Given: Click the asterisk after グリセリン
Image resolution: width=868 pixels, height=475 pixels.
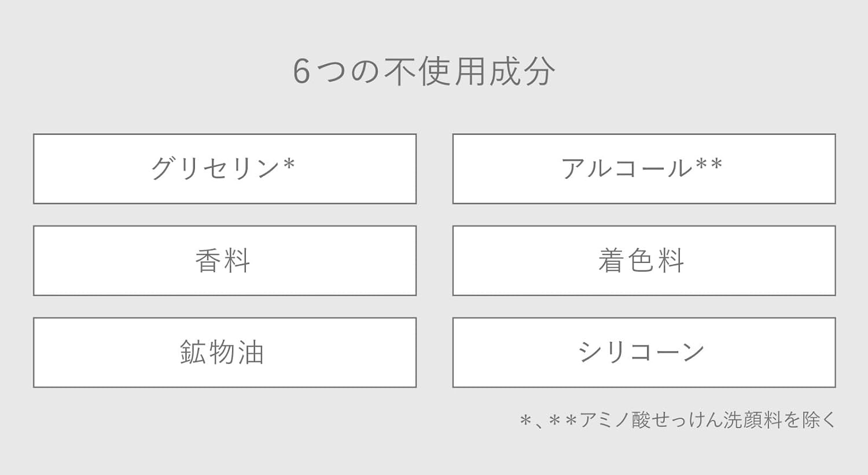Looking at the screenshot, I should pos(289,166).
